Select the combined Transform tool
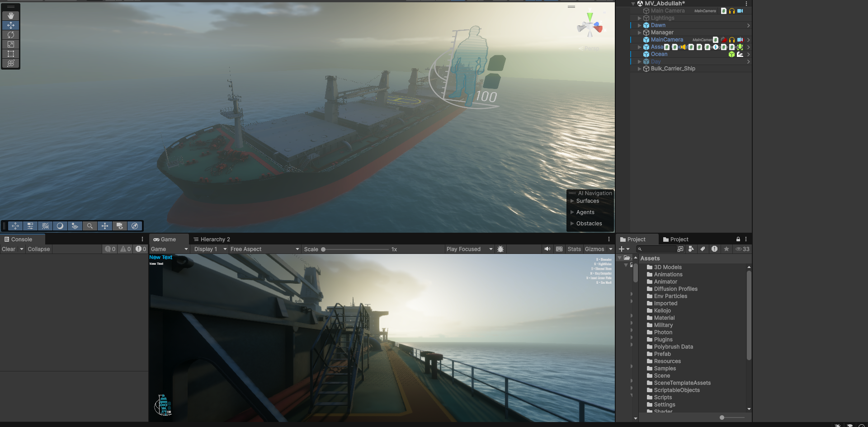The width and height of the screenshot is (868, 427). tap(11, 63)
